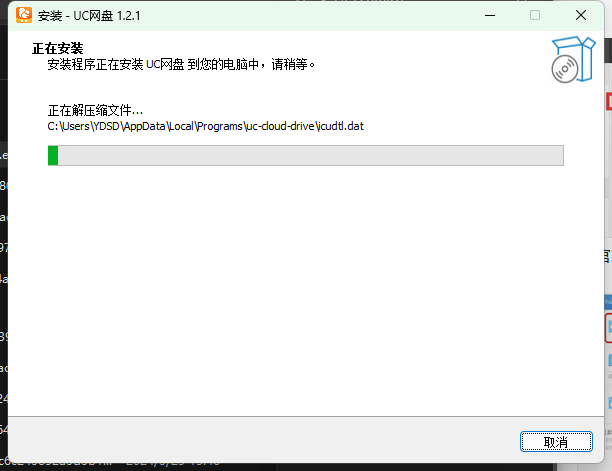This screenshot has height=471, width=612.
Task: Close the UC网盘 installer window
Action: pyautogui.click(x=581, y=16)
